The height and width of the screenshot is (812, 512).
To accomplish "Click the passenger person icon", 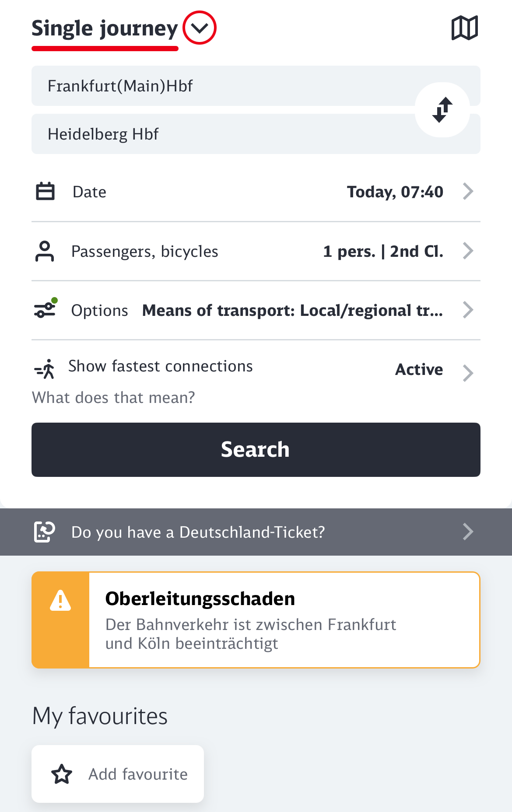I will point(45,251).
